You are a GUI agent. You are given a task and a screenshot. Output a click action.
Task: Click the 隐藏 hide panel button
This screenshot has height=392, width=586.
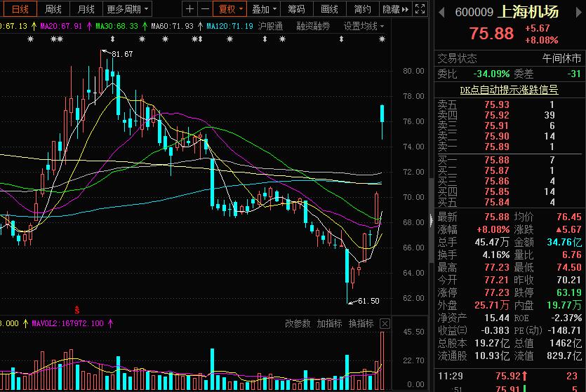pyautogui.click(x=395, y=9)
